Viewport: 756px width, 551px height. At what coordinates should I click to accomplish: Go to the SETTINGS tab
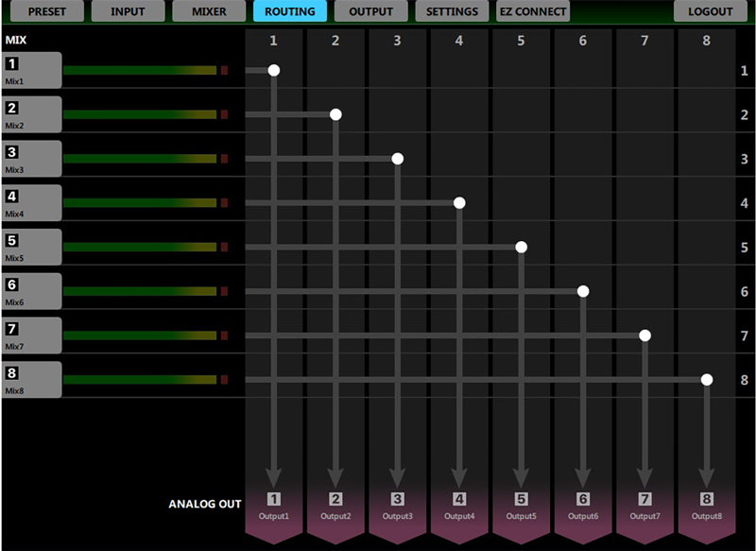pyautogui.click(x=452, y=11)
